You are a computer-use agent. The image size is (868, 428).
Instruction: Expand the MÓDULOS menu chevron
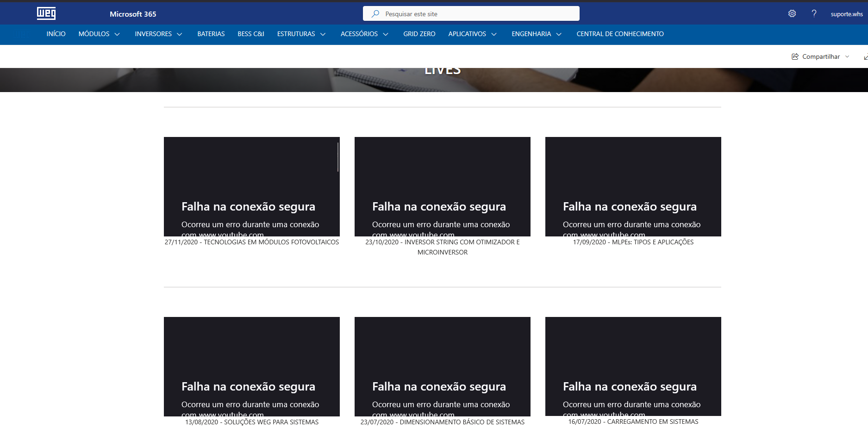click(117, 34)
